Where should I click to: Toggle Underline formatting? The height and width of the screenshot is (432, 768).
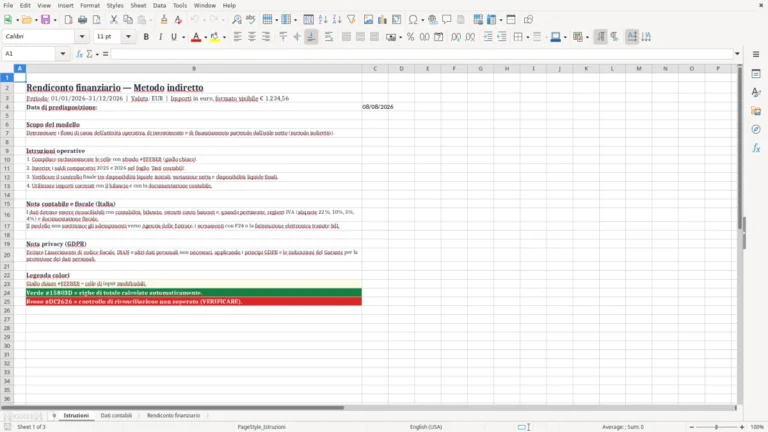point(174,37)
